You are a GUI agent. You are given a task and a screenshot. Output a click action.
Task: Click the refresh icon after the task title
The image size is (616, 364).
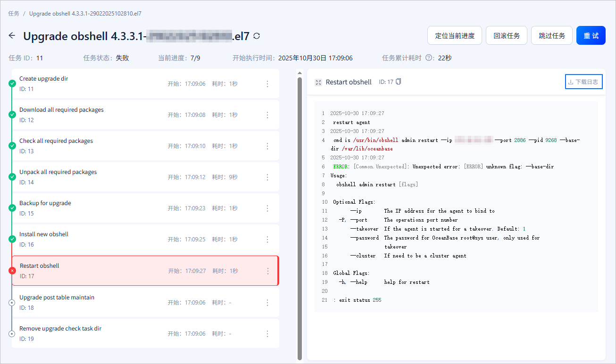coord(257,36)
